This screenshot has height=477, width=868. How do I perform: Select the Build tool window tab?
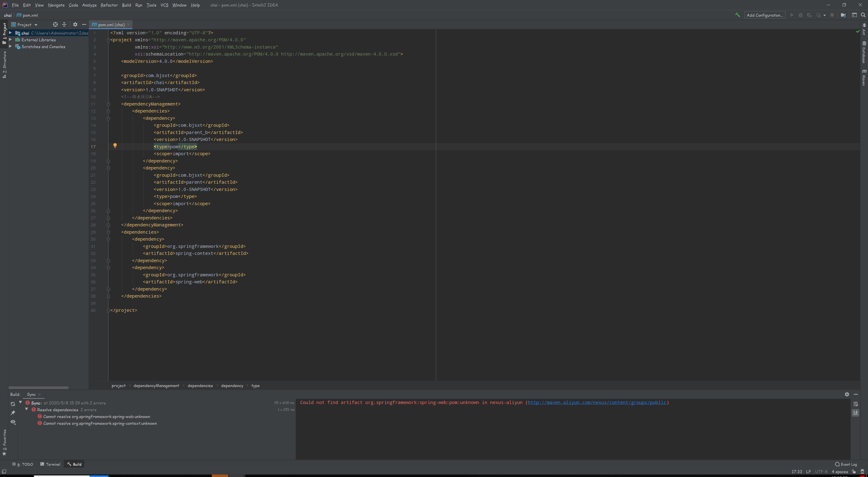[x=74, y=464]
